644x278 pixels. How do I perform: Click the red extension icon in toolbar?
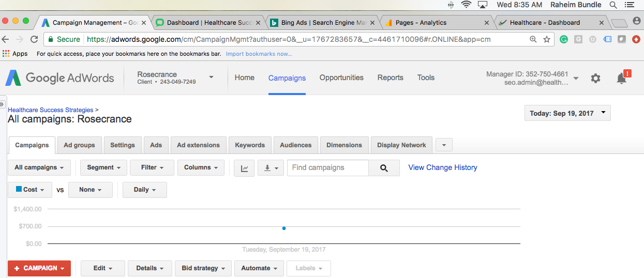(636, 39)
